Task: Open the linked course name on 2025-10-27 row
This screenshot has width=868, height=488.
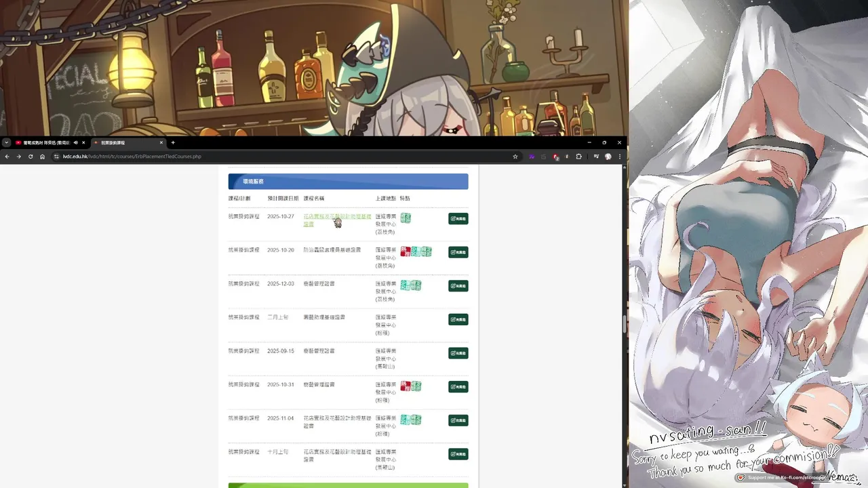Action: click(337, 220)
